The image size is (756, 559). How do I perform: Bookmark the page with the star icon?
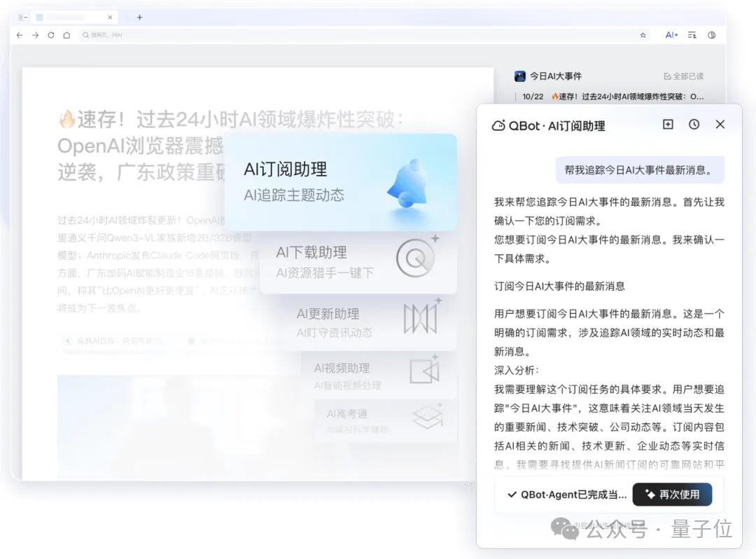pyautogui.click(x=643, y=35)
